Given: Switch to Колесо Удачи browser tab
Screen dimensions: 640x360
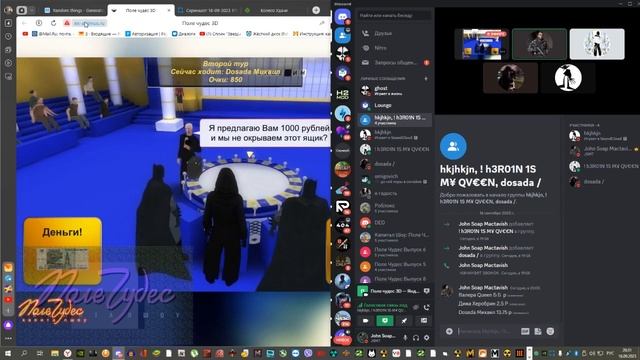Looking at the screenshot, I should click(274, 10).
